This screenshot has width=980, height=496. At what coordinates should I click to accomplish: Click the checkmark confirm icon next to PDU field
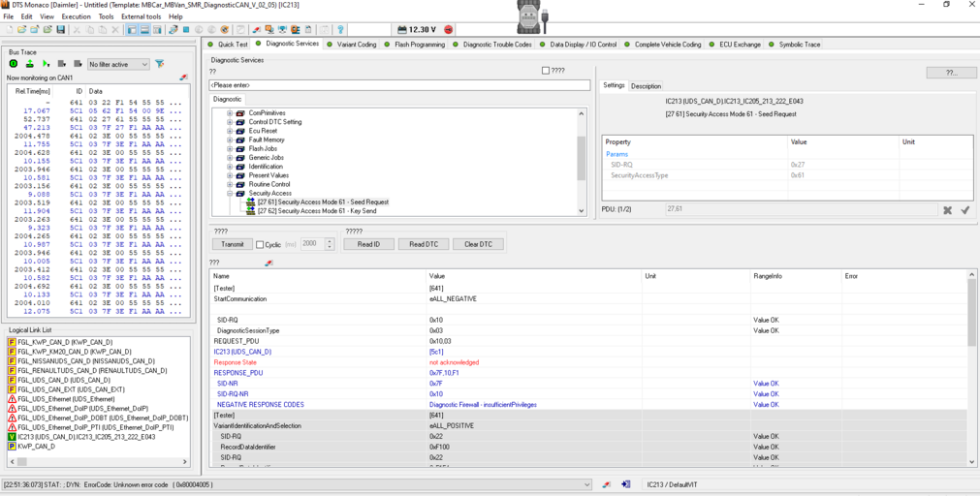pos(965,210)
